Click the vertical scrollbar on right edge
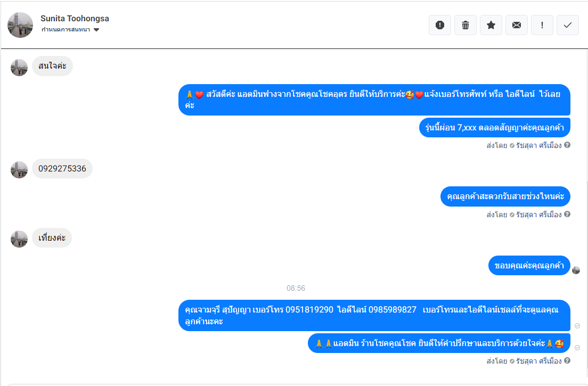 [586, 283]
